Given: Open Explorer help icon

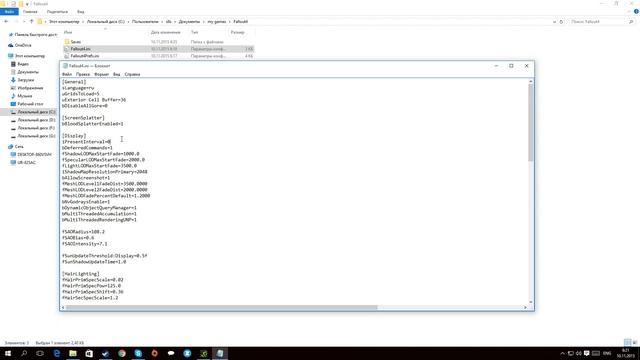Looking at the screenshot, I should pos(636,11).
